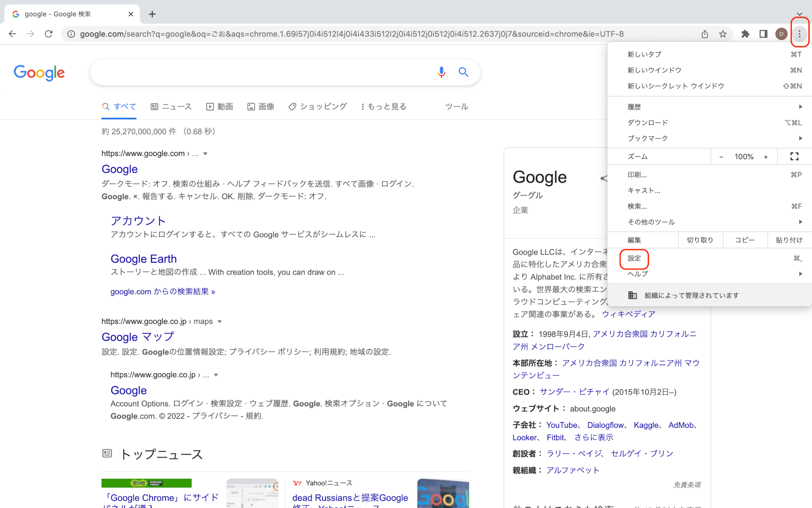Bookmark this page with the star icon
812x508 pixels.
[723, 34]
